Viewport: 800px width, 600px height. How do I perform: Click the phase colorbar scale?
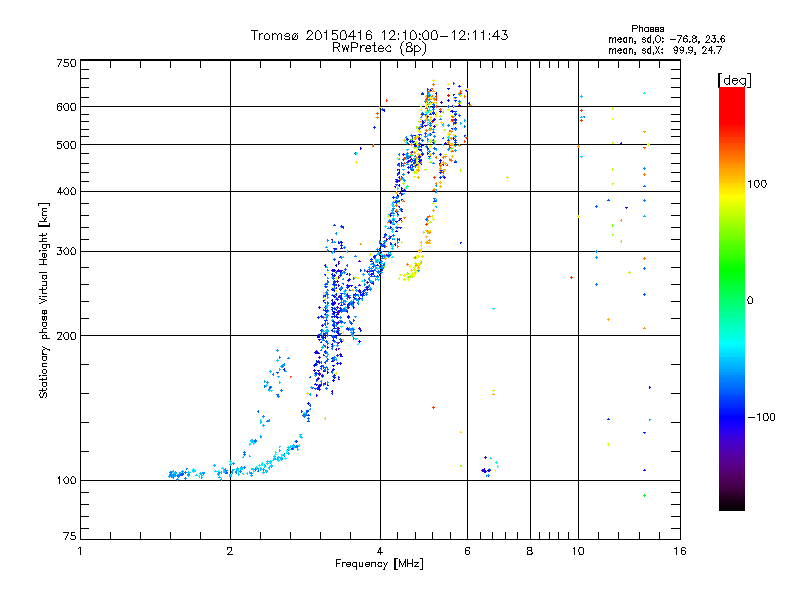[x=732, y=298]
